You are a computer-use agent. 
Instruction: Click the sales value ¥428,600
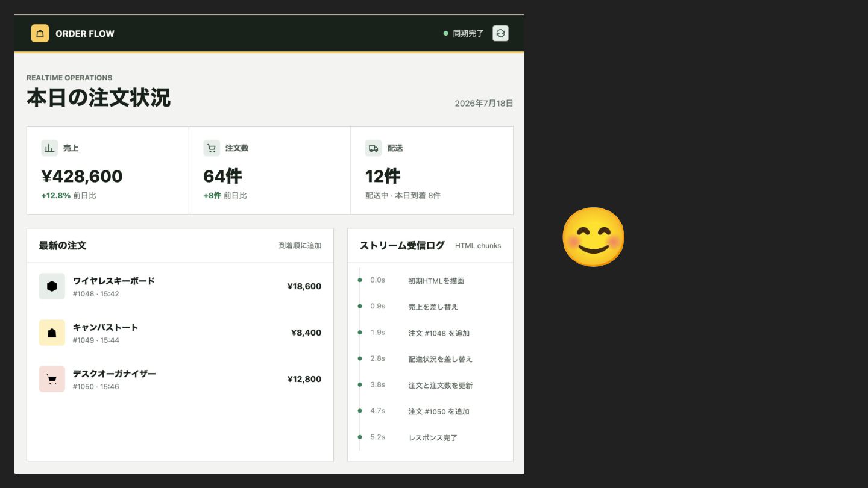click(82, 177)
